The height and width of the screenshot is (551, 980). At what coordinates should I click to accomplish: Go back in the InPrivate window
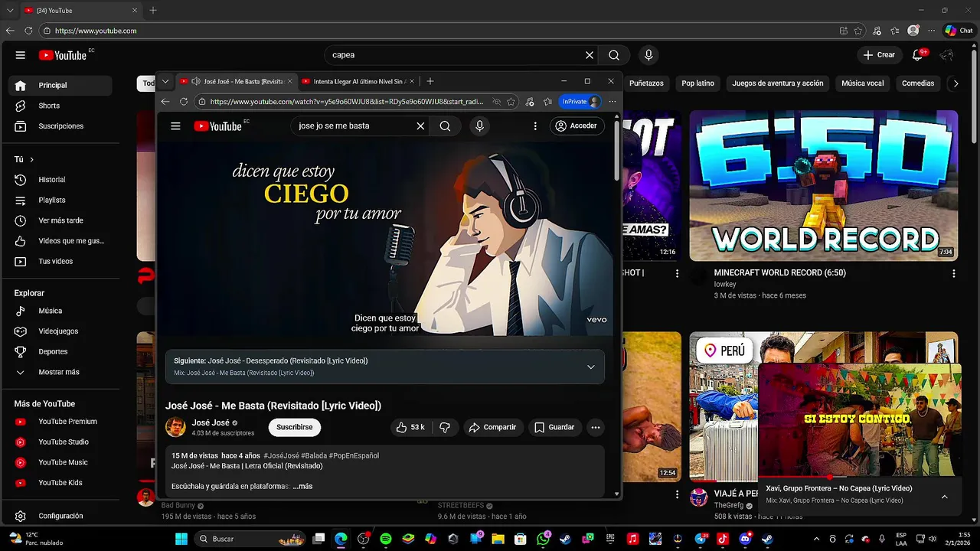pyautogui.click(x=165, y=102)
